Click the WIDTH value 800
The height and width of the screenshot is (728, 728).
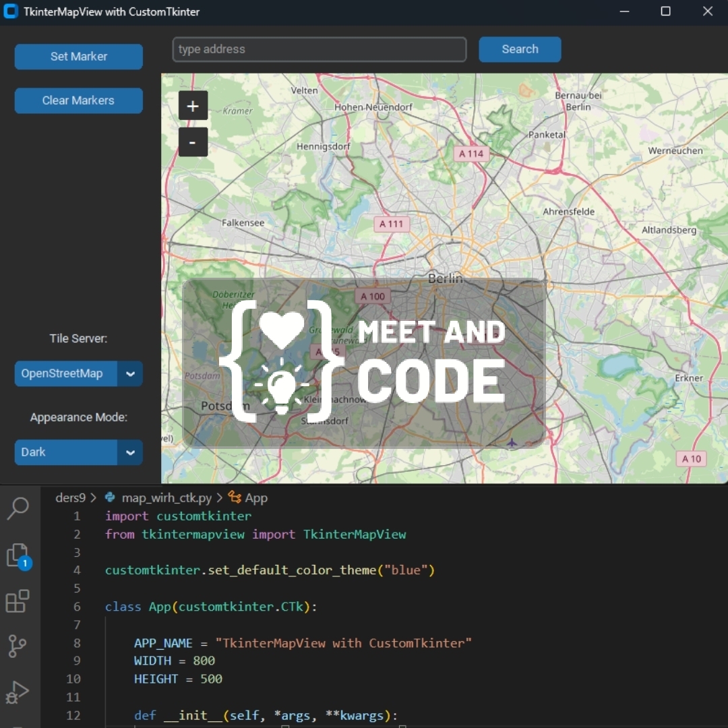(204, 661)
